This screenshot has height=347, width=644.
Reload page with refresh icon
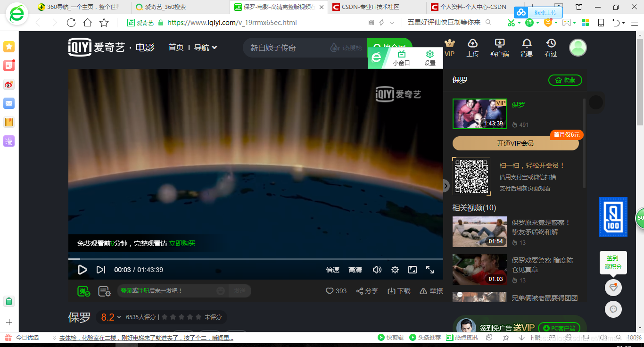[71, 23]
